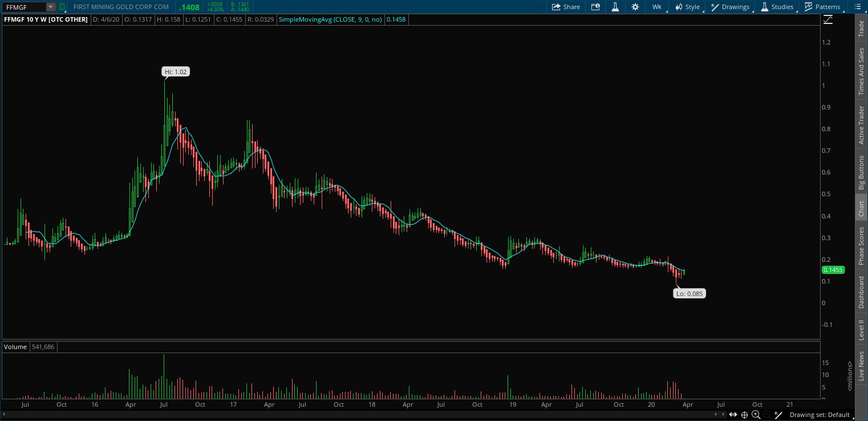Screen dimensions: 868x421
Task: Click the 0.1458 moving average value
Action: coord(396,19)
